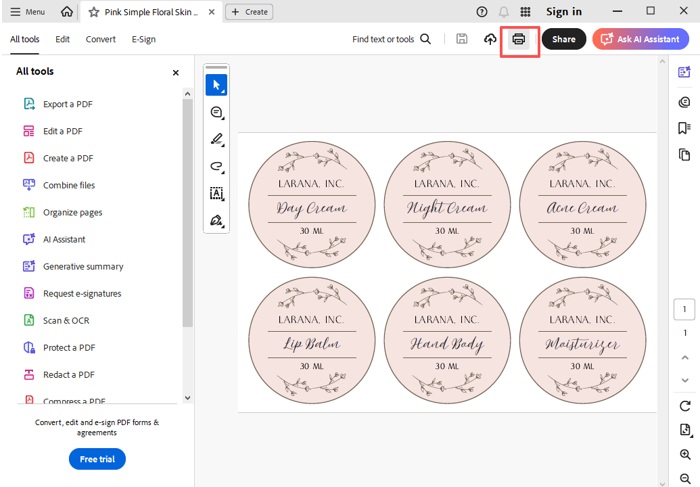Click the Find text or tools field

pos(391,39)
